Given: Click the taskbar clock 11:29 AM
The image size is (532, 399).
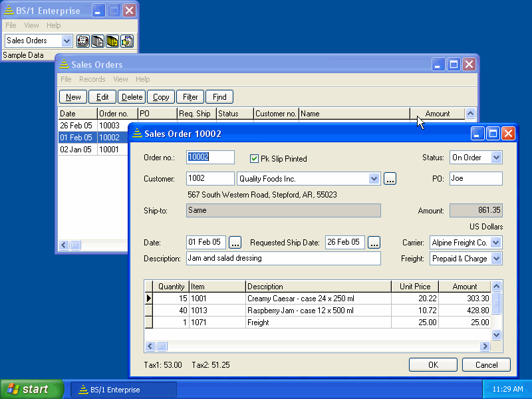Looking at the screenshot, I should pos(507,389).
